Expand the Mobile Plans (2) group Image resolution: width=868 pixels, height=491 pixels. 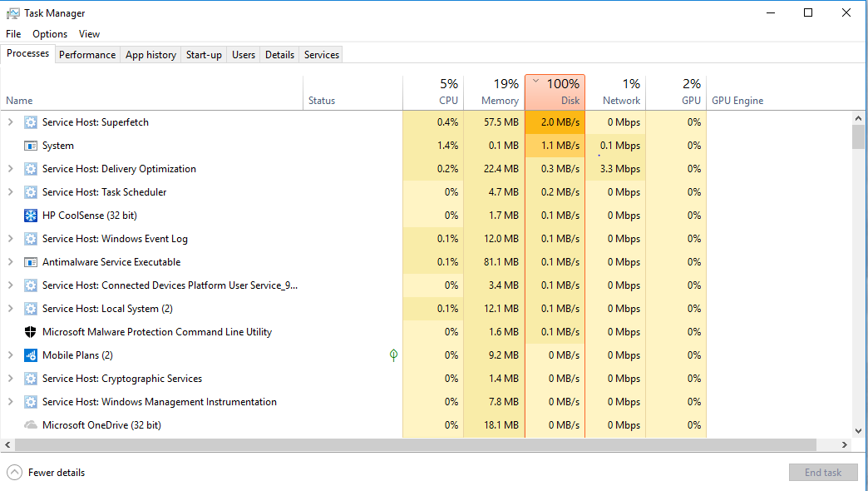11,355
